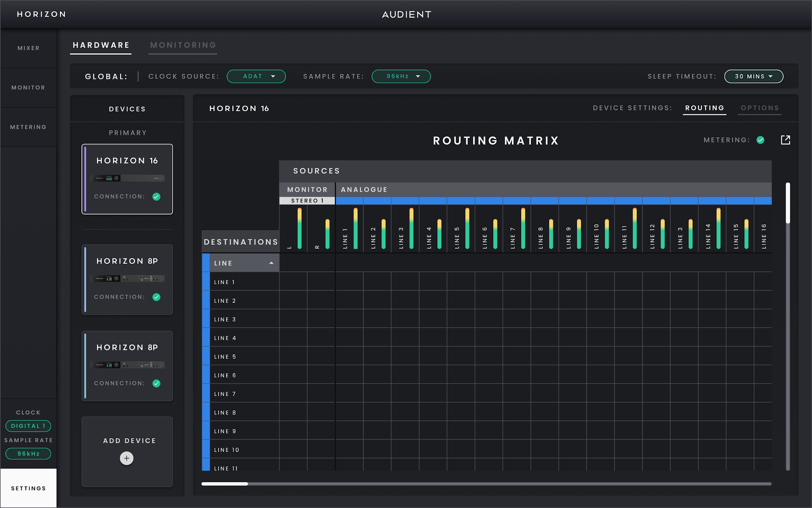812x508 pixels.
Task: Click the routing matrix vertical scrollbar
Action: pos(788,326)
